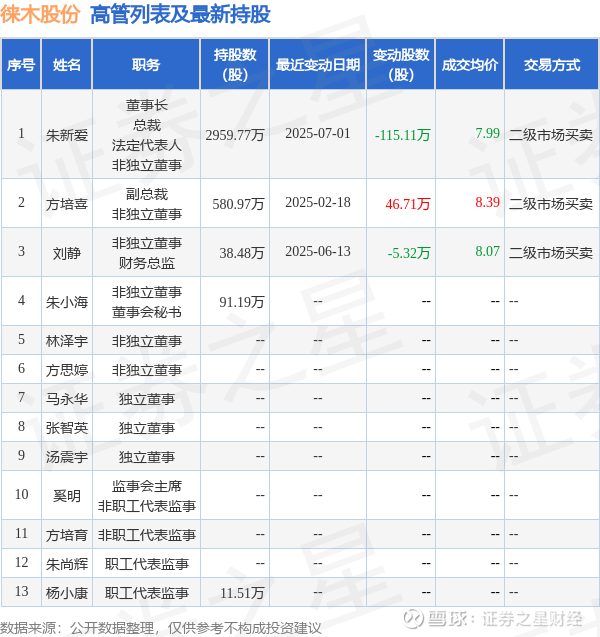This screenshot has height=637, width=600.
Task: Click the average price 8.39
Action: [487, 202]
